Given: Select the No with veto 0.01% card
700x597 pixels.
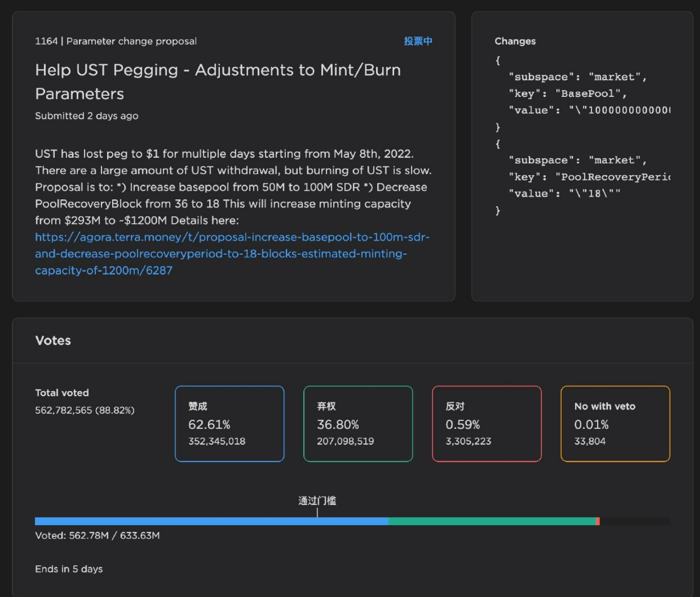Looking at the screenshot, I should pyautogui.click(x=615, y=424).
